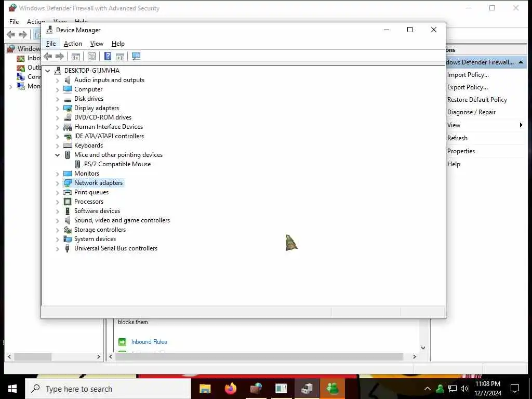Click firewall center pane horizontal scrollbar
Image resolution: width=532 pixels, height=399 pixels.
click(x=259, y=357)
